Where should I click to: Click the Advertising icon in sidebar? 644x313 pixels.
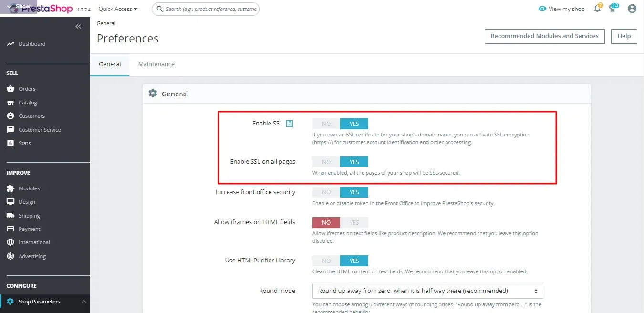point(10,256)
